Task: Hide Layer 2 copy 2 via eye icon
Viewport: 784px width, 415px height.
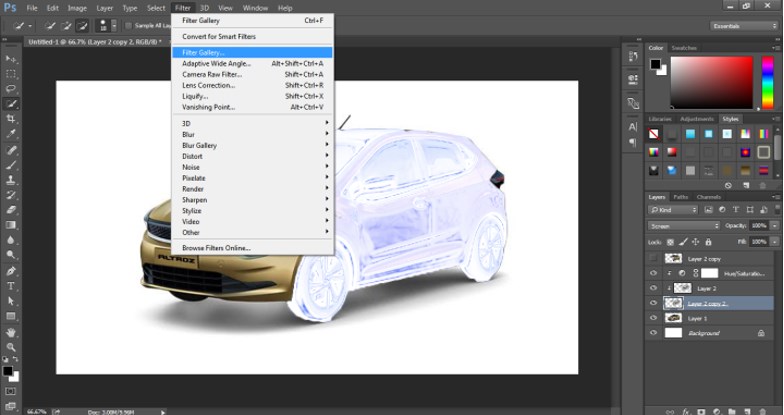Action: pyautogui.click(x=653, y=303)
